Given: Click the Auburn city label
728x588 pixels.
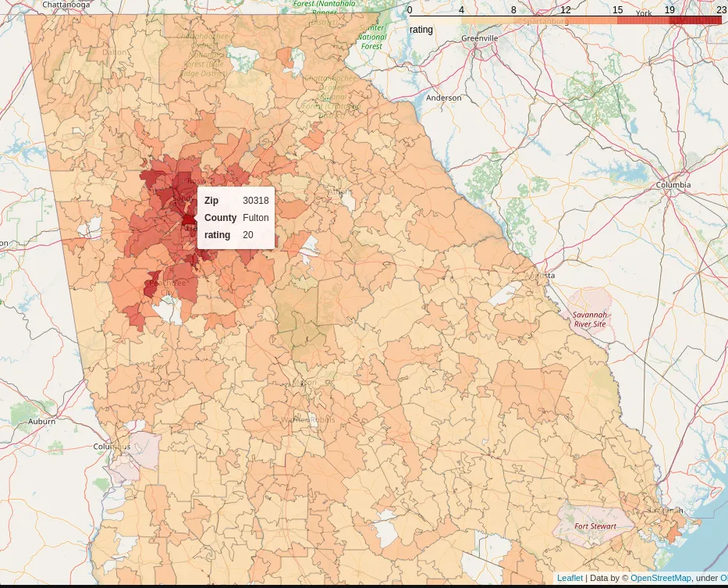Looking at the screenshot, I should (41, 422).
